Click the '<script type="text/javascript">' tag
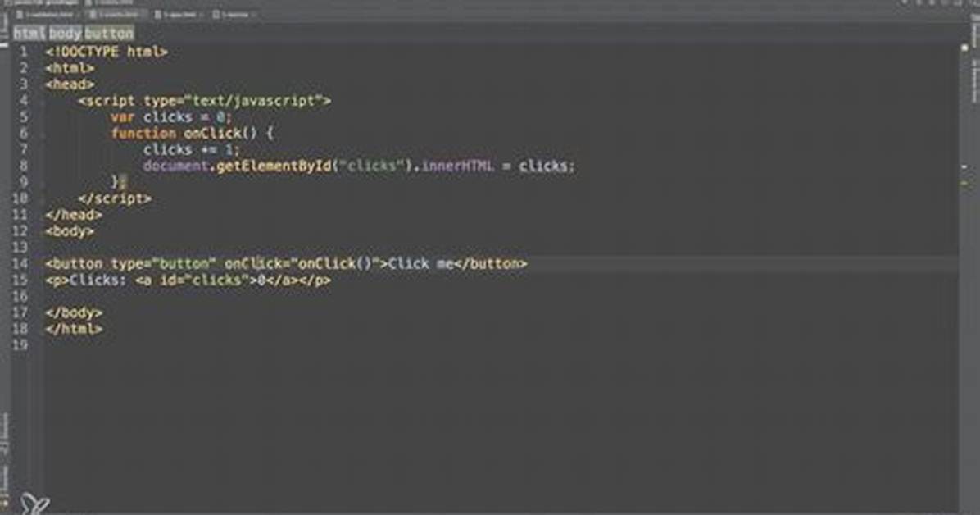 (x=204, y=100)
